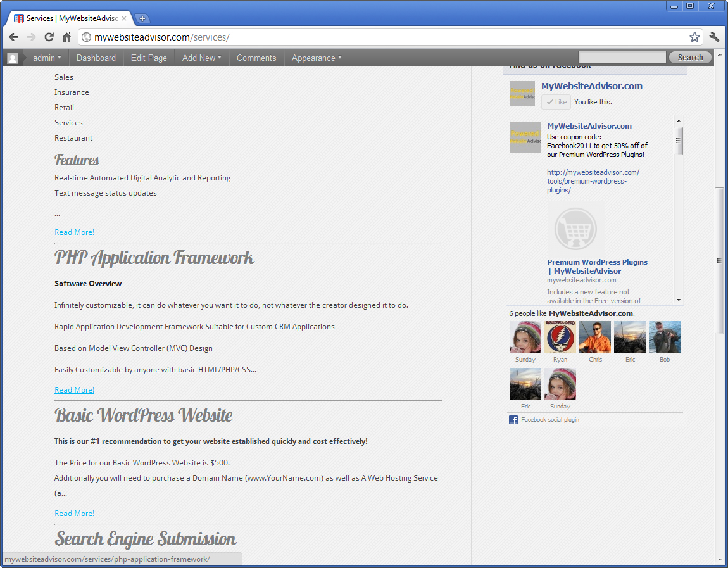The width and height of the screenshot is (728, 568).
Task: Click MyWebsiteAdvisor.com post author link
Action: coord(589,126)
